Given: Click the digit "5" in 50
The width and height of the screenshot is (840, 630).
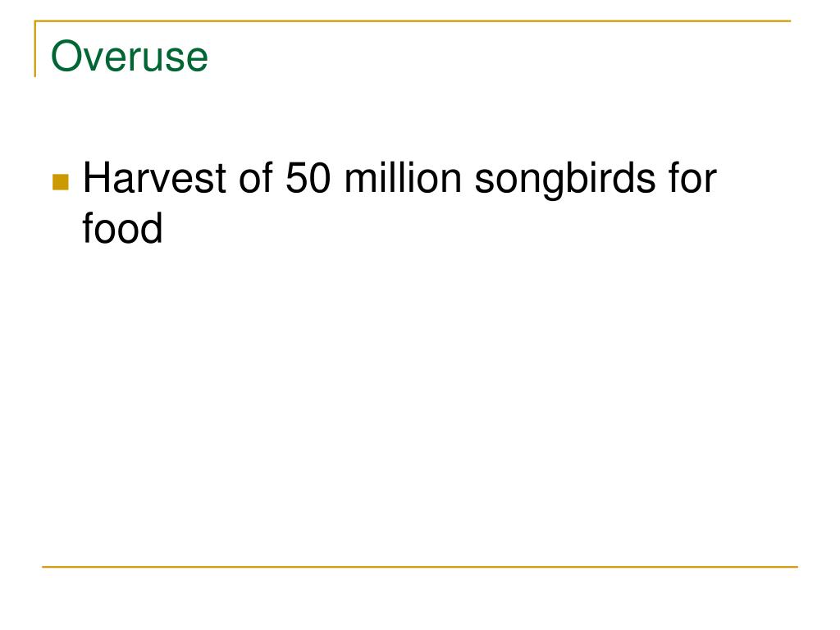Looking at the screenshot, I should [296, 179].
